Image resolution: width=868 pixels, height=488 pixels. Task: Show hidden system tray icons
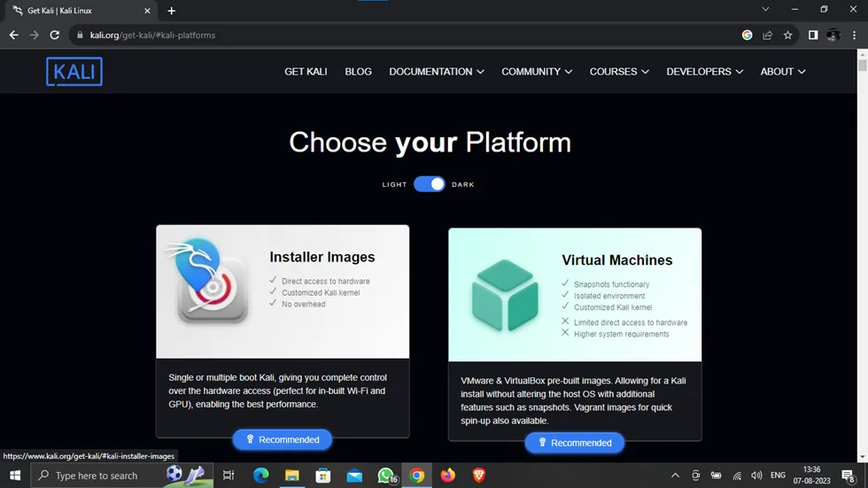[675, 476]
